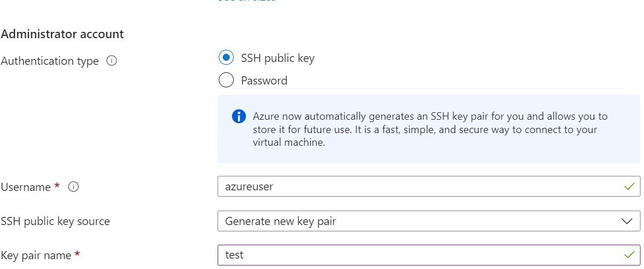
Task: Select the Password radio button
Action: 226,80
